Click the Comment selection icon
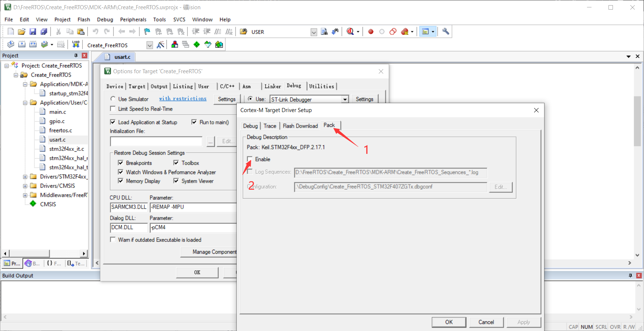Viewport: 644px width, 331px height. [218, 32]
